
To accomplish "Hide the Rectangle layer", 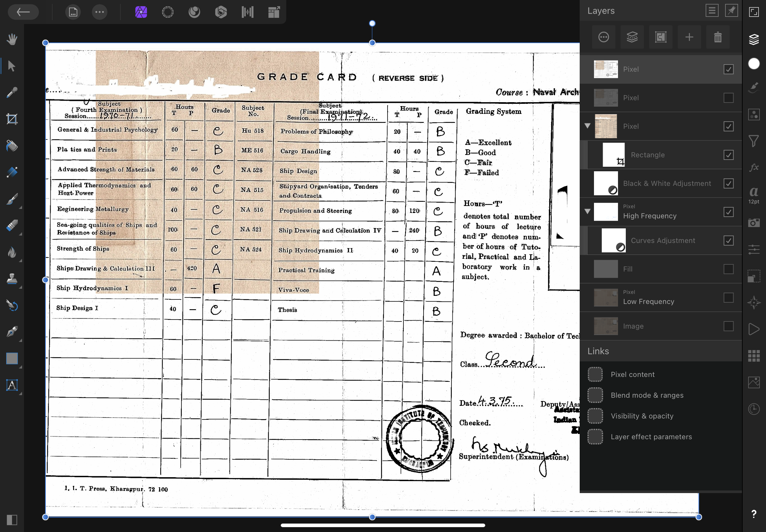I will click(x=729, y=155).
